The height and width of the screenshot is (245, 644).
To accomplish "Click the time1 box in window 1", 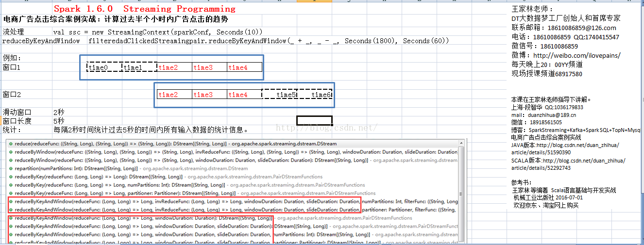I will coord(139,67).
